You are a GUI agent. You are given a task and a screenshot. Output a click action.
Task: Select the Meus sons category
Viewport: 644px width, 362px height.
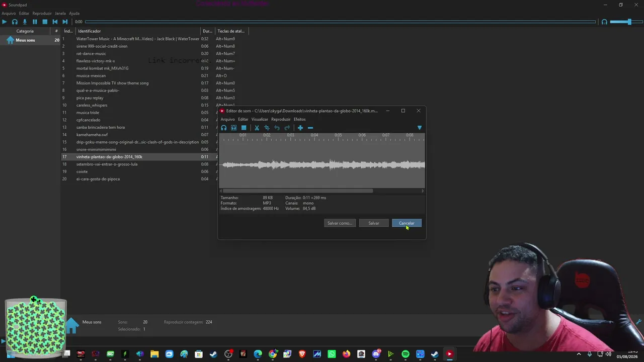[30, 40]
